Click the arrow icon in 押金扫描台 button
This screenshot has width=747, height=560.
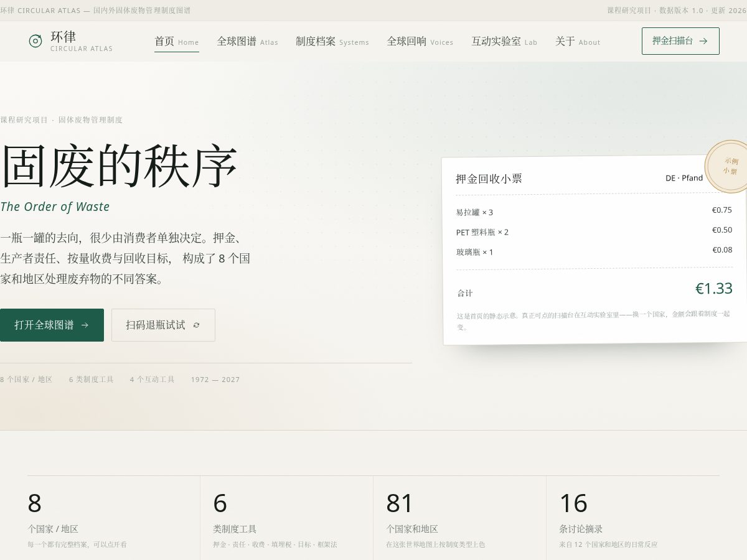(x=703, y=41)
